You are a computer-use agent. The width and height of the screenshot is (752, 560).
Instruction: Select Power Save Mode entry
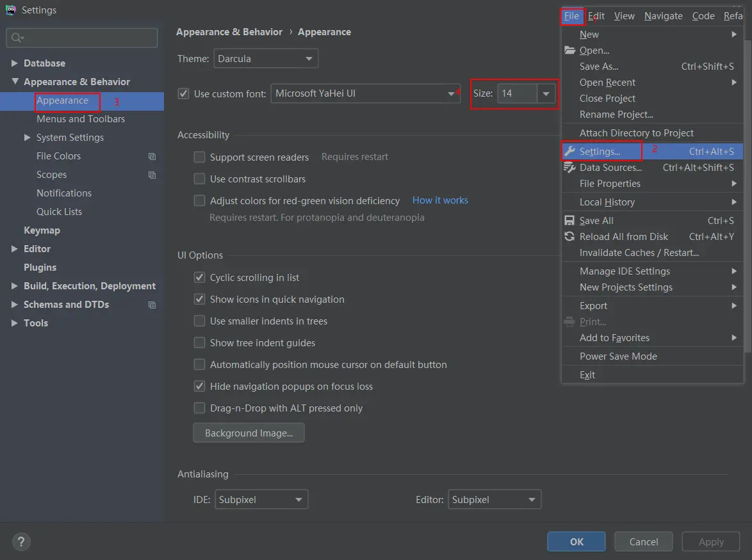[x=652, y=356]
